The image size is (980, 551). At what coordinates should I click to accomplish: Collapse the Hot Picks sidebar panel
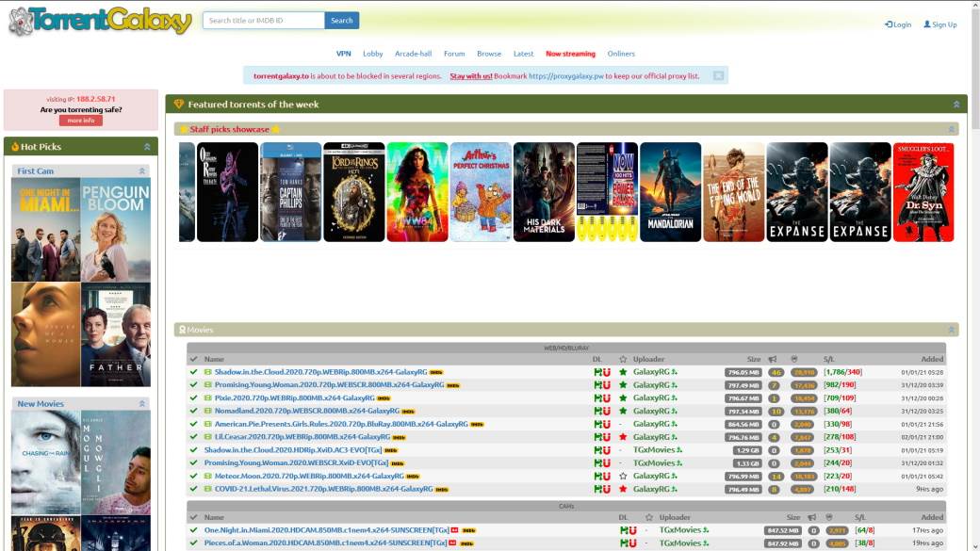tap(147, 147)
